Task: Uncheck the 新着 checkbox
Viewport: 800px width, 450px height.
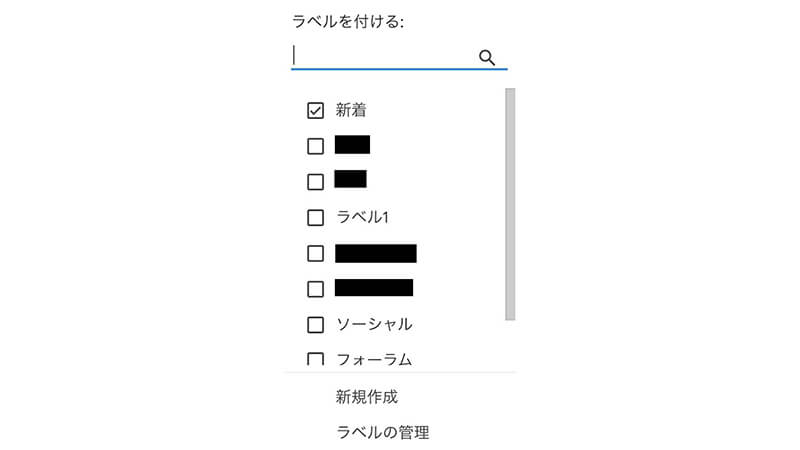Action: coord(316,110)
